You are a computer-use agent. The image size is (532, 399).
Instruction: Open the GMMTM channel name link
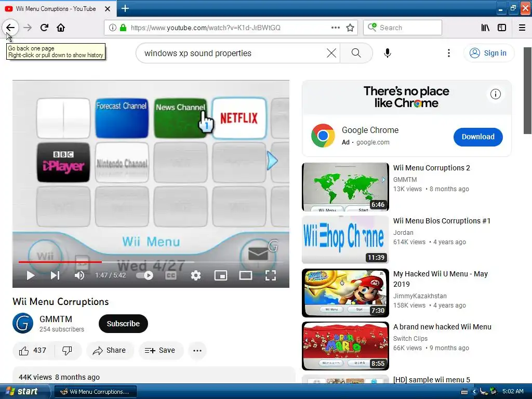click(56, 319)
